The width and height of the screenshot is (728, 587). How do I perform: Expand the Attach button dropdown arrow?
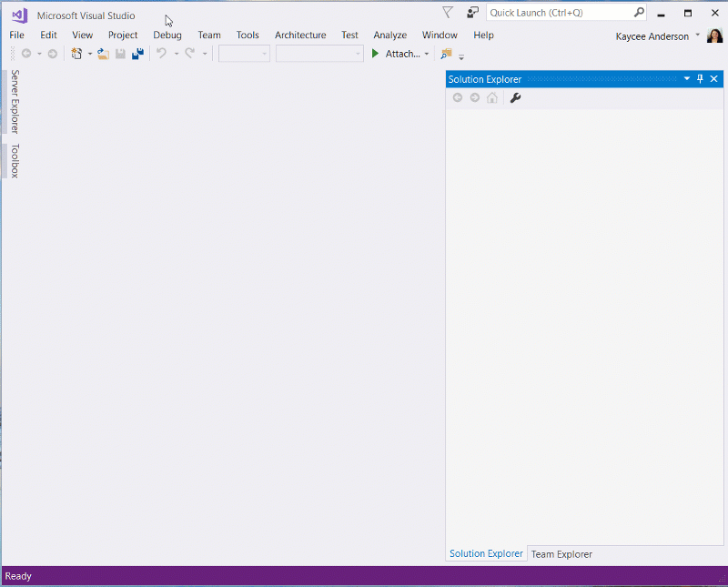[427, 54]
